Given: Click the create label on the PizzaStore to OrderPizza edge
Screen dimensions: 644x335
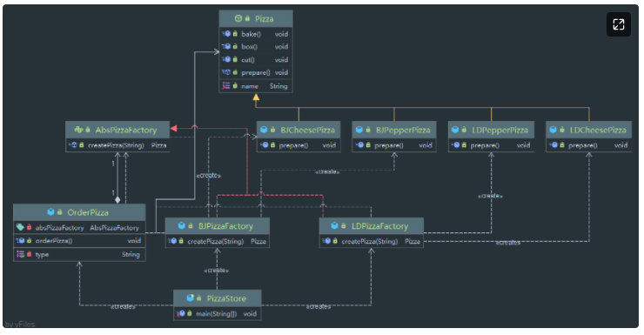Looking at the screenshot, I should click(x=124, y=306).
